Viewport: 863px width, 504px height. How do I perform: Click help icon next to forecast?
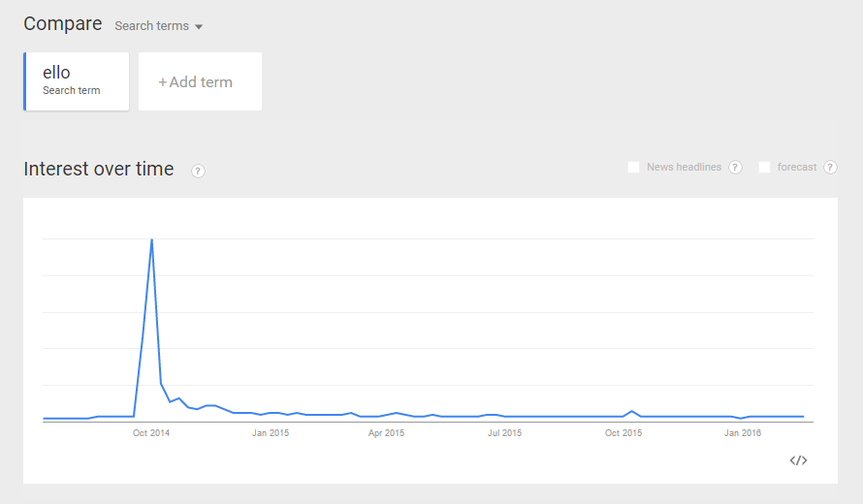pyautogui.click(x=830, y=168)
